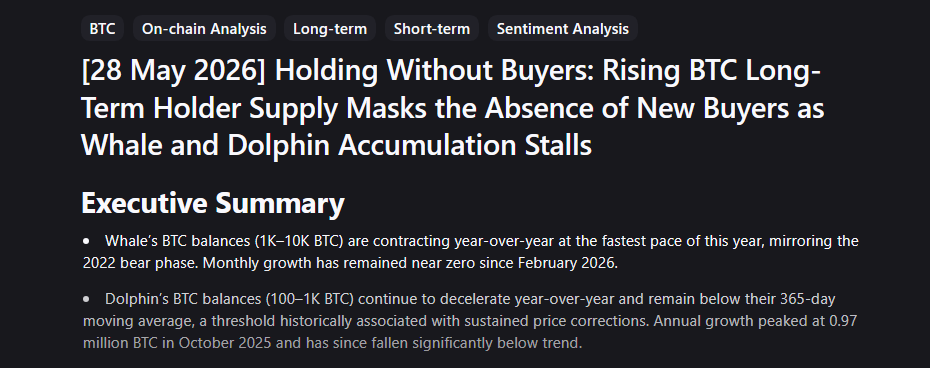The height and width of the screenshot is (368, 930).
Task: Click the date '[28 May 2026]' in title
Action: click(x=174, y=72)
